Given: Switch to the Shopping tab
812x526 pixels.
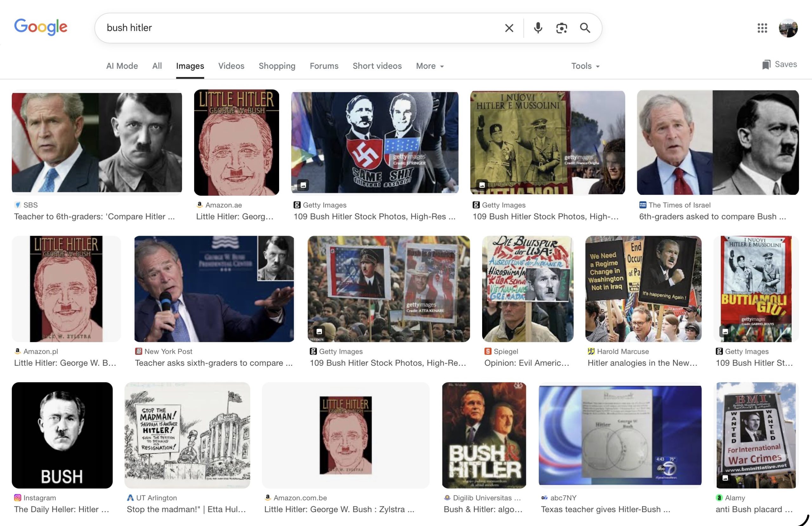Looking at the screenshot, I should point(277,66).
